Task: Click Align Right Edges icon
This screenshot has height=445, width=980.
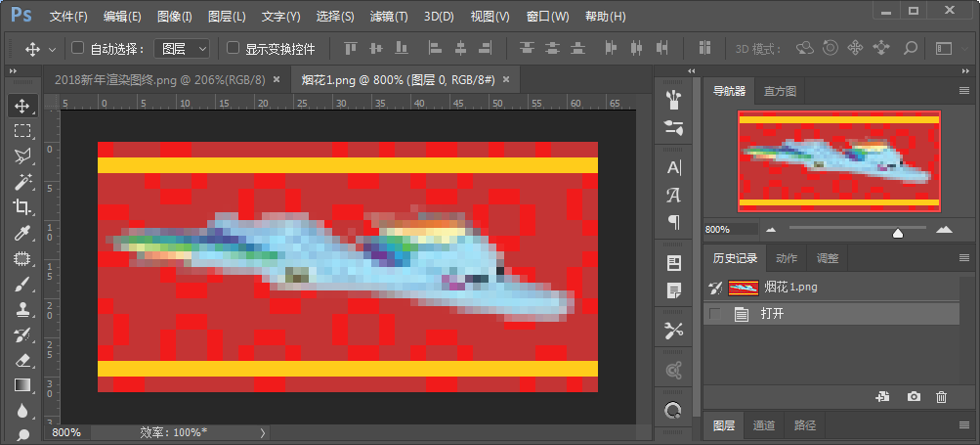Action: point(485,48)
